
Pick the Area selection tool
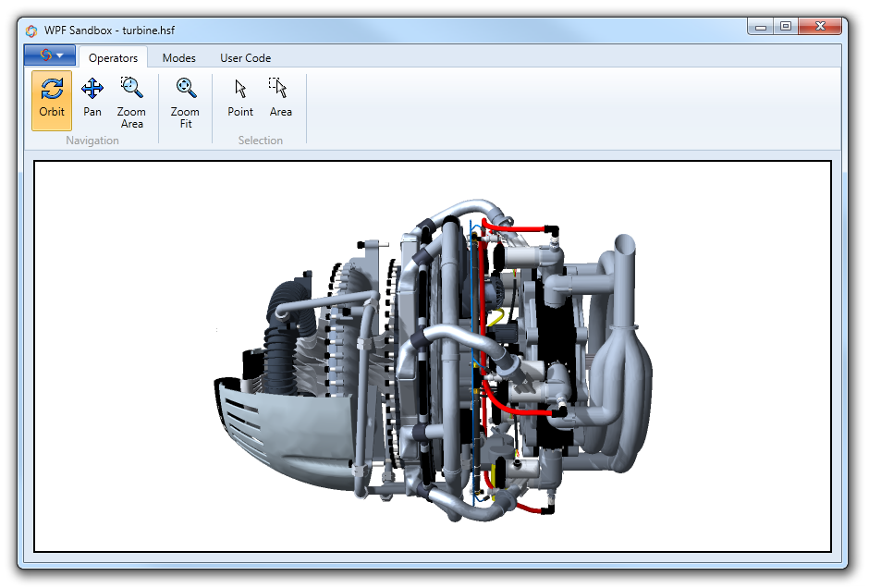coord(280,100)
